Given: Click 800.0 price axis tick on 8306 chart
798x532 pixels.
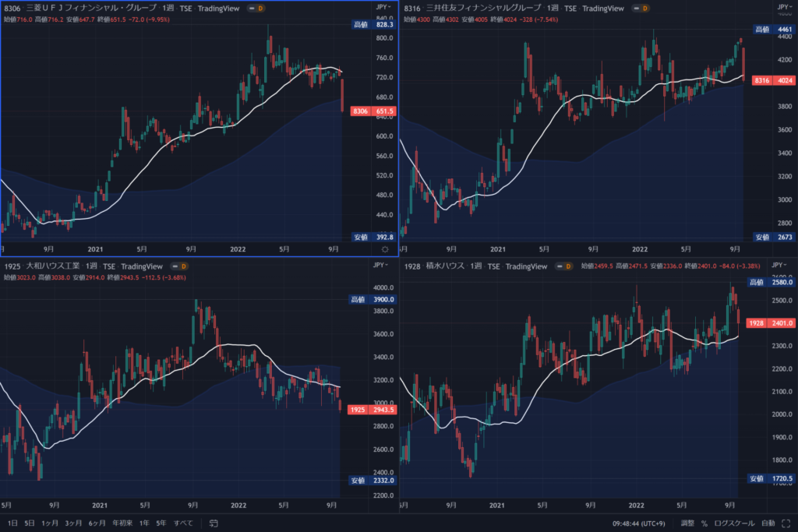Looking at the screenshot, I should (384, 38).
